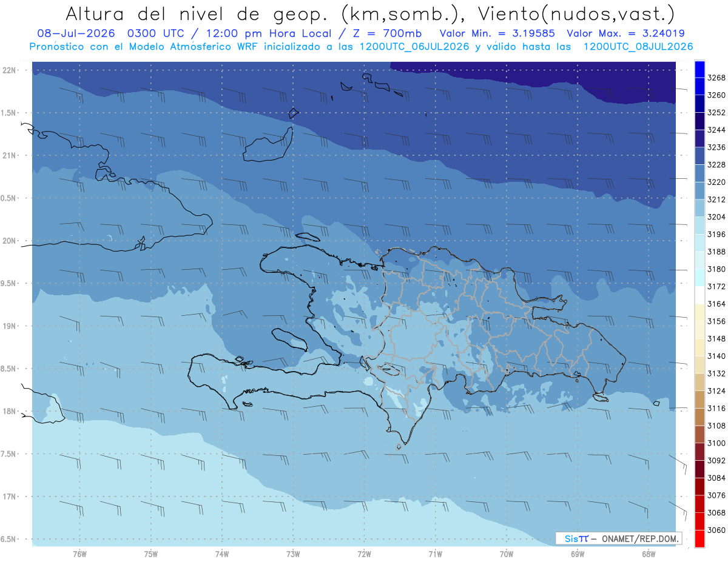Click the 3204 legend label
The height and width of the screenshot is (562, 728).
pos(716,217)
